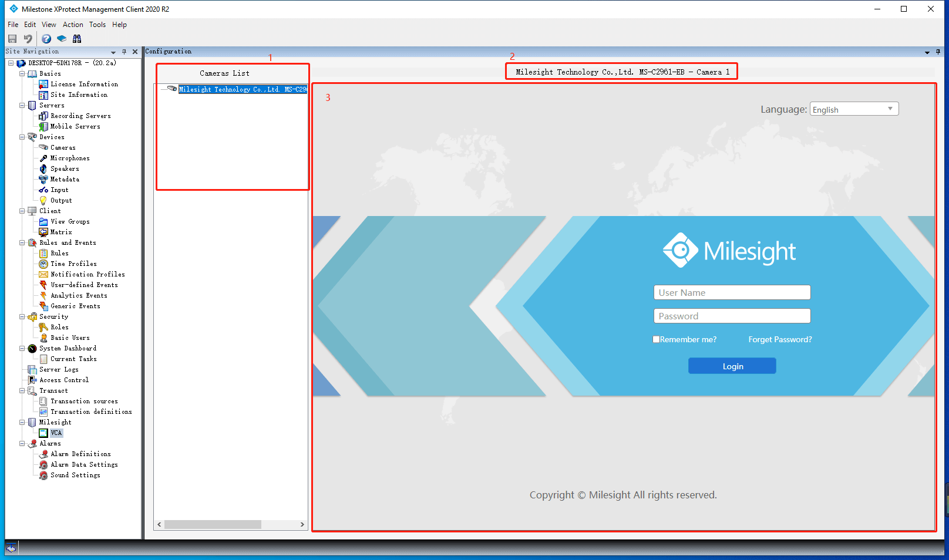Click the toolbar icon left of the binoculars
This screenshot has width=949, height=560.
click(x=62, y=39)
